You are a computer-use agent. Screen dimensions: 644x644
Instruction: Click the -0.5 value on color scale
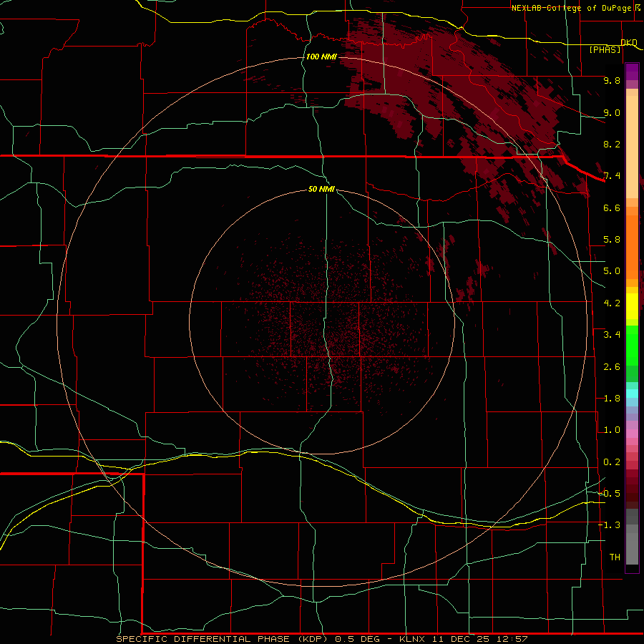[609, 494]
